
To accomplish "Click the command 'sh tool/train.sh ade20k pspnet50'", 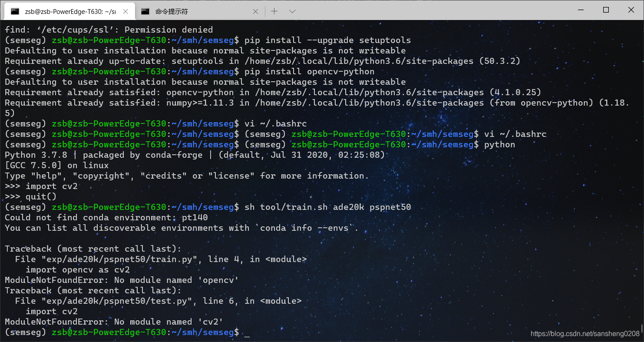I will (x=328, y=207).
